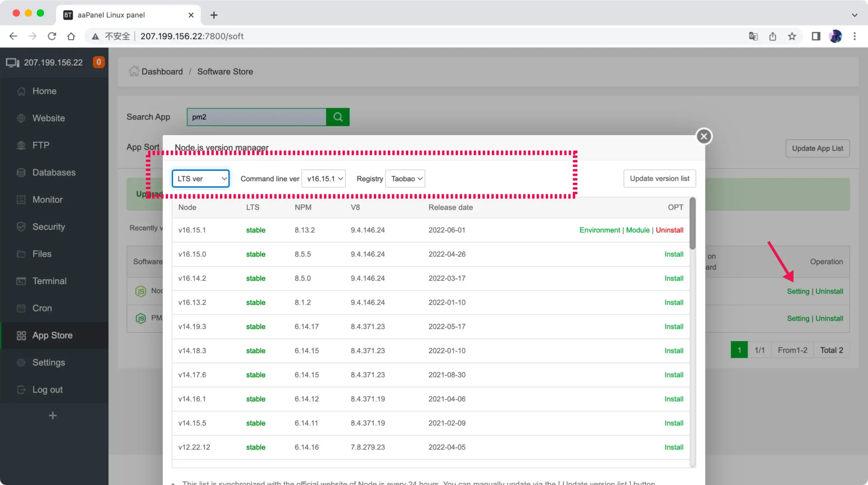
Task: Click Software Store breadcrumb
Action: [225, 71]
